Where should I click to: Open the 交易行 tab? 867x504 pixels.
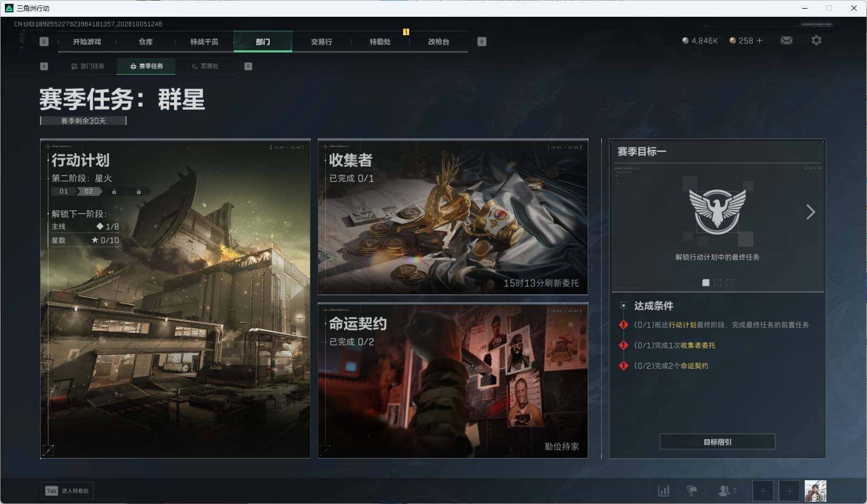pos(321,42)
